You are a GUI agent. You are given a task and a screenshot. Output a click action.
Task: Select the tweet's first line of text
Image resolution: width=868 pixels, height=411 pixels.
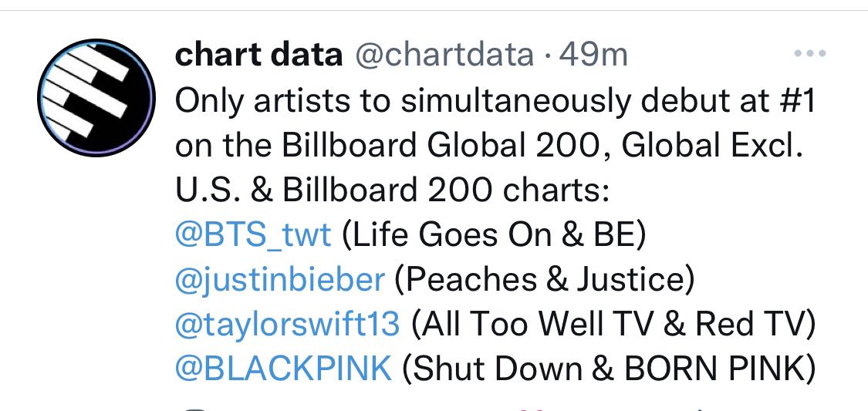(x=495, y=102)
